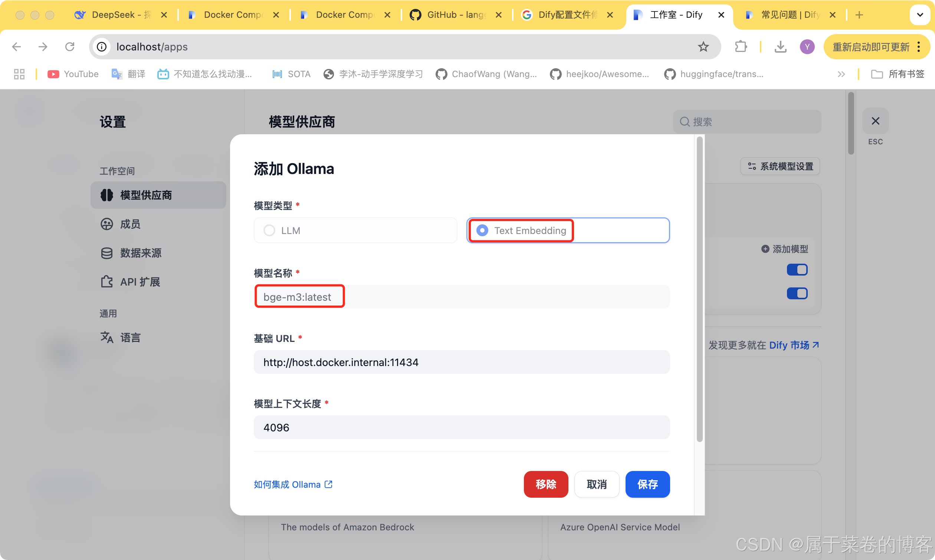Open the apps grid icon in bookmarks bar
Image resolution: width=935 pixels, height=560 pixels.
click(x=19, y=74)
